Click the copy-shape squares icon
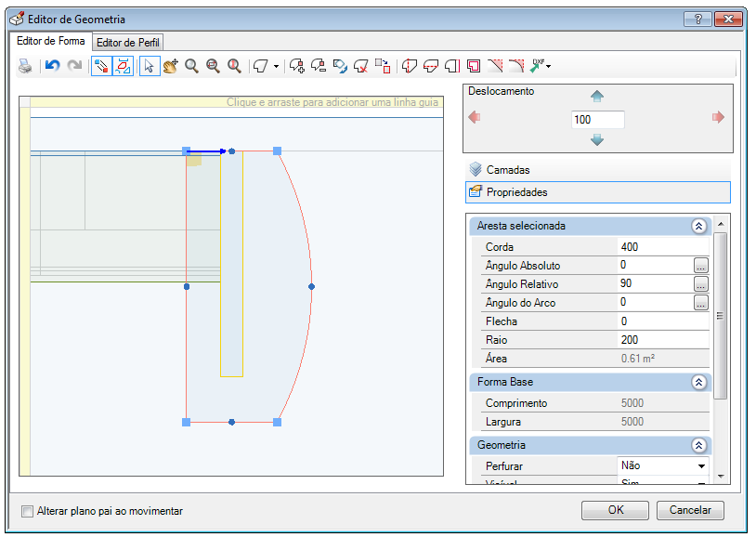The image size is (756, 537). click(x=383, y=66)
